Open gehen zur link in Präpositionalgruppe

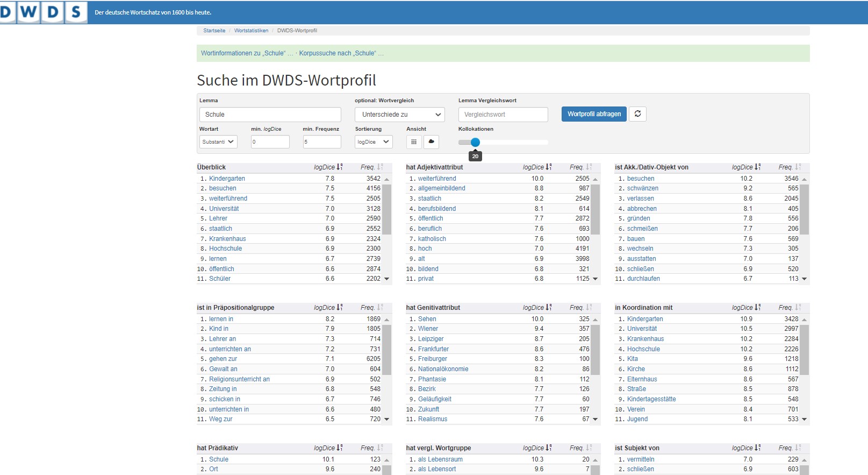(223, 359)
